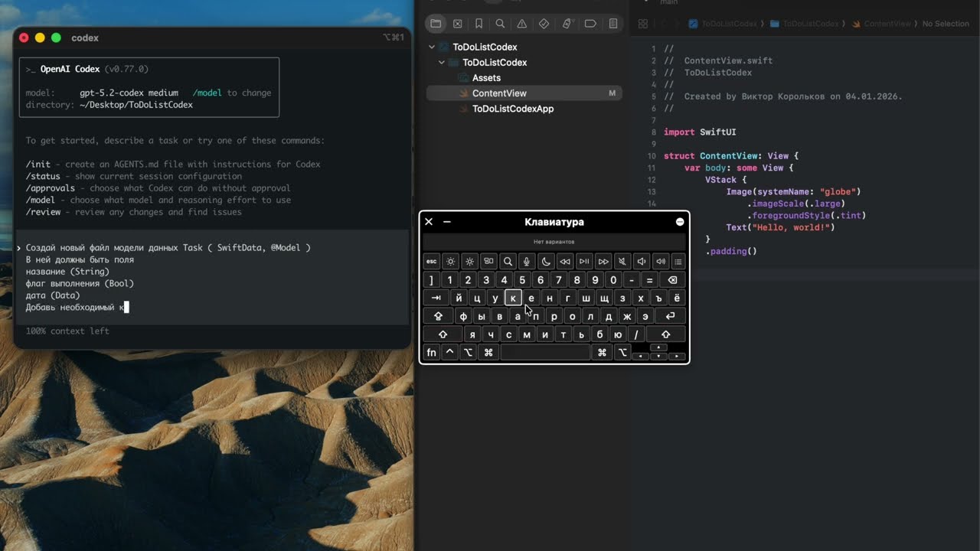
Task: Toggle the left Option key
Action: click(x=469, y=353)
